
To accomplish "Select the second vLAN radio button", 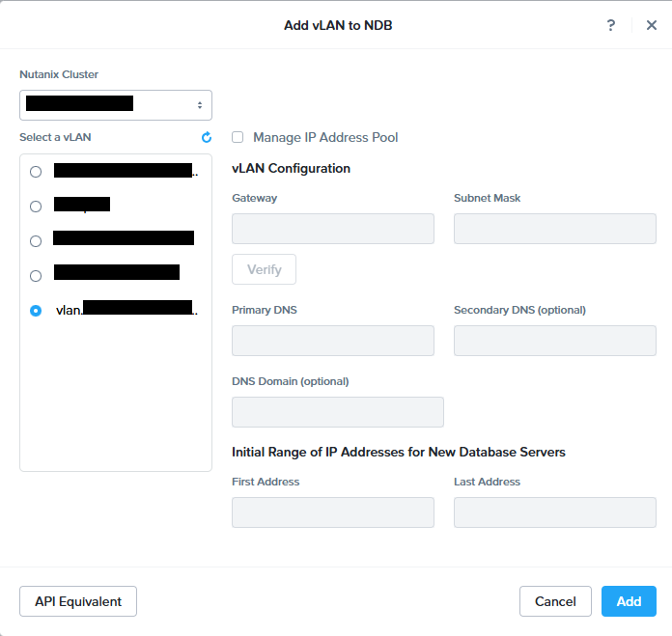I will (36, 207).
